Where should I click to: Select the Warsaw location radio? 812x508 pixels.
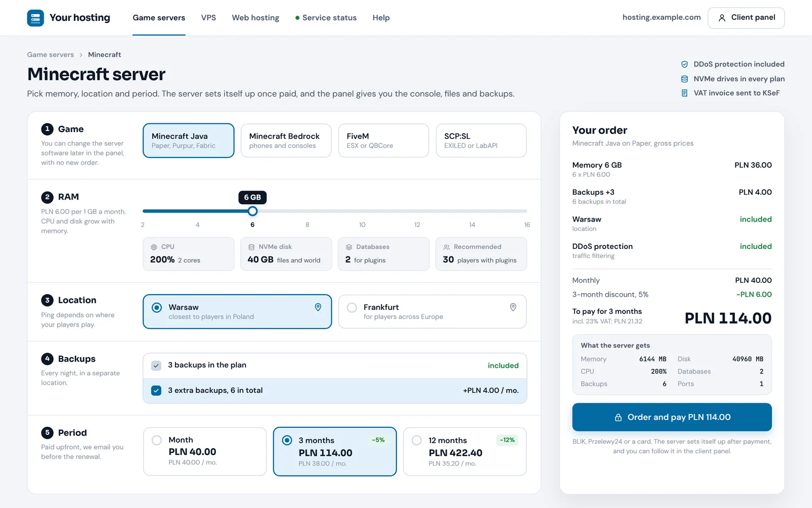click(x=157, y=307)
